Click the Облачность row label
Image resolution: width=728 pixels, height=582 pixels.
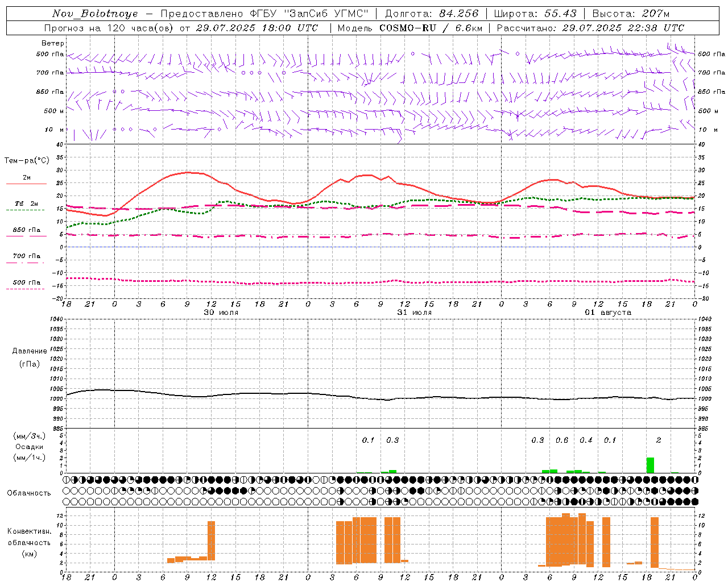point(29,493)
